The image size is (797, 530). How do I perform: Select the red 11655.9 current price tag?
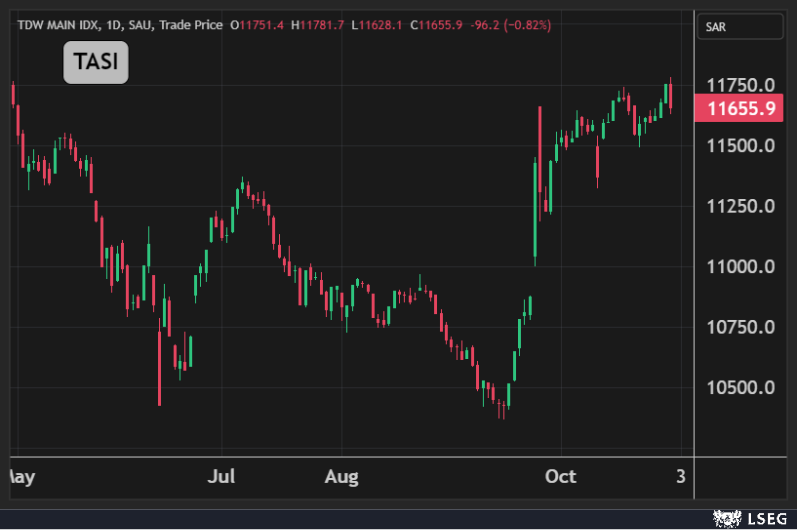[741, 109]
